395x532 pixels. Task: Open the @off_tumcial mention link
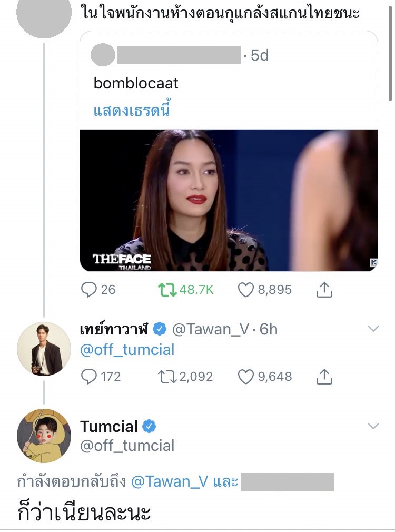coord(127,350)
